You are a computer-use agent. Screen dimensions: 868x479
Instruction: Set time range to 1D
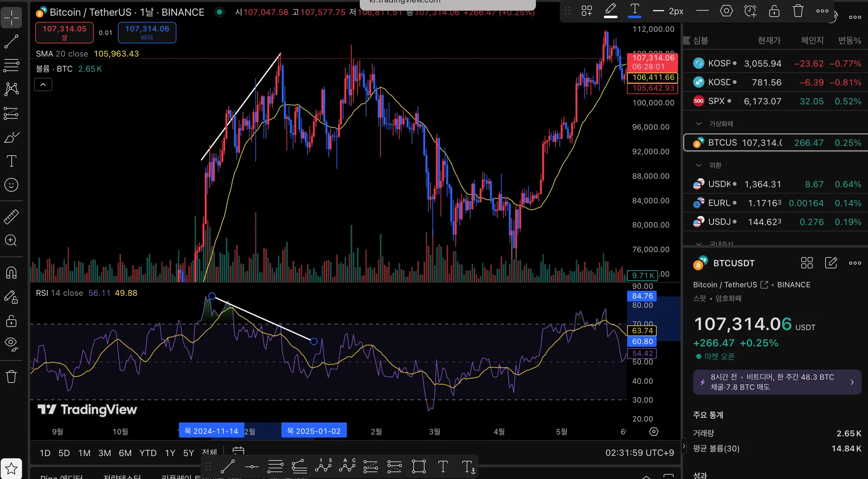[45, 453]
